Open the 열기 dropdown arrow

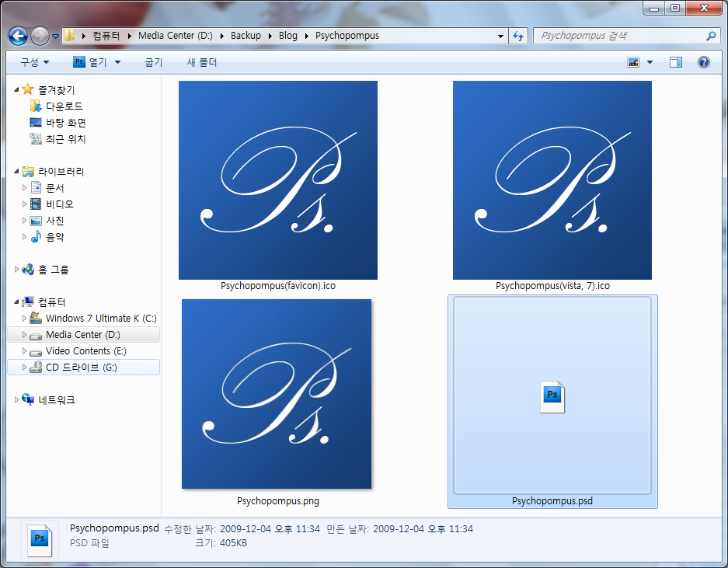pyautogui.click(x=117, y=62)
